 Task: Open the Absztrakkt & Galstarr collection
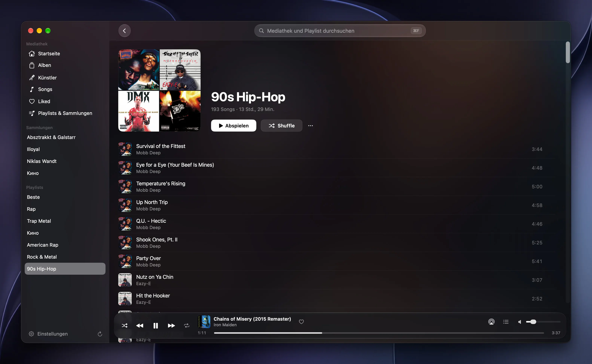[65, 137]
